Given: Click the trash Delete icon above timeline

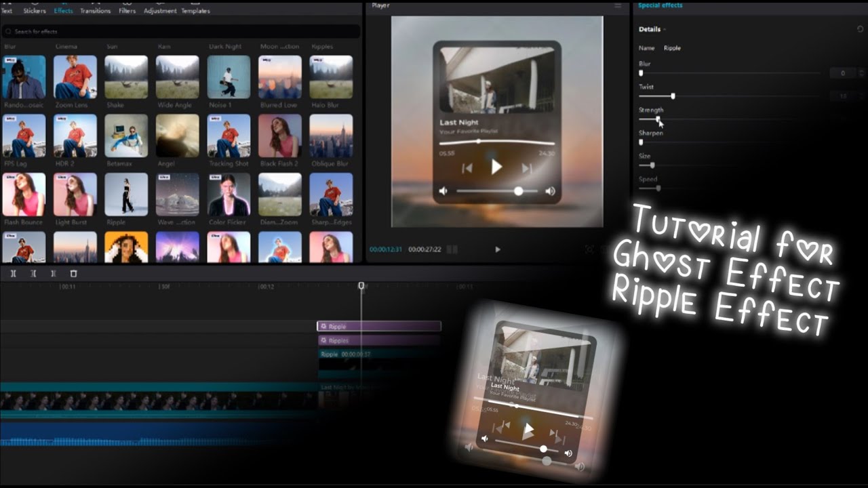Looking at the screenshot, I should [x=73, y=274].
